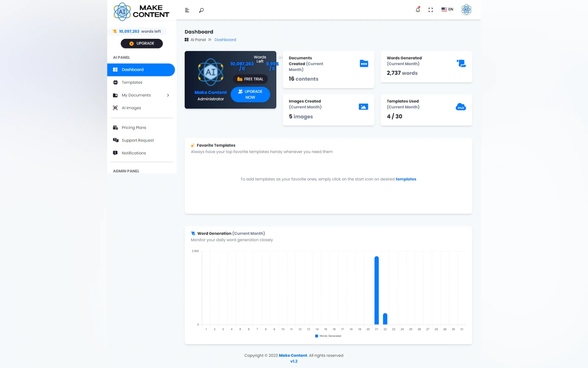Screen dimensions: 588x368
Task: Expand My Documents submenu chevron
Action: [168, 95]
